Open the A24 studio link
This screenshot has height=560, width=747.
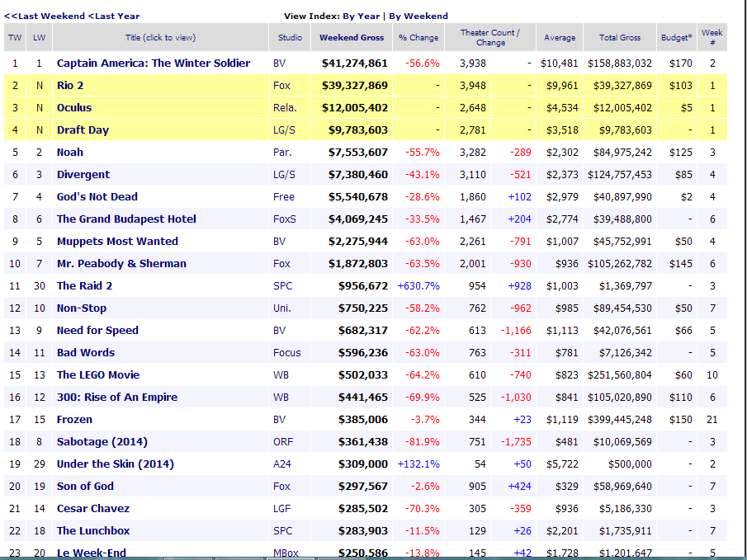point(282,464)
